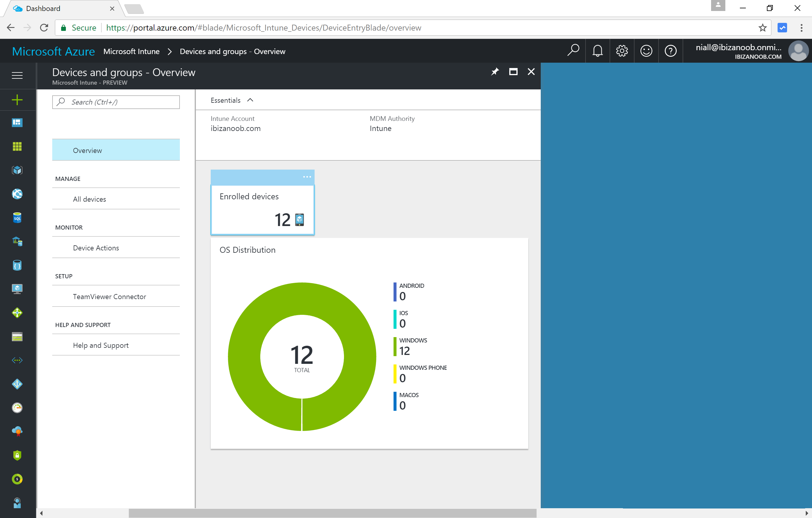Screen dimensions: 812x518
Task: Open Help and support person icon in sidebar
Action: [x=17, y=503]
